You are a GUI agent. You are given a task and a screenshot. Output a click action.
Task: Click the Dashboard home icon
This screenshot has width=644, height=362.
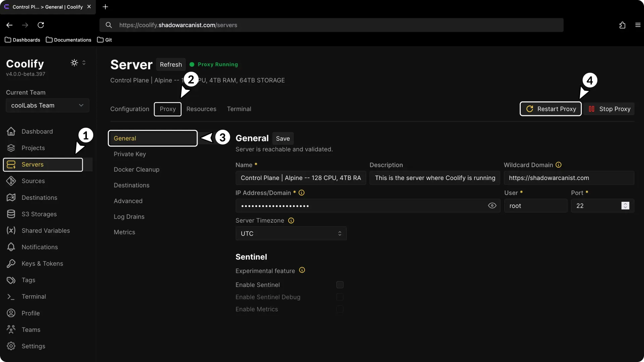tap(11, 131)
